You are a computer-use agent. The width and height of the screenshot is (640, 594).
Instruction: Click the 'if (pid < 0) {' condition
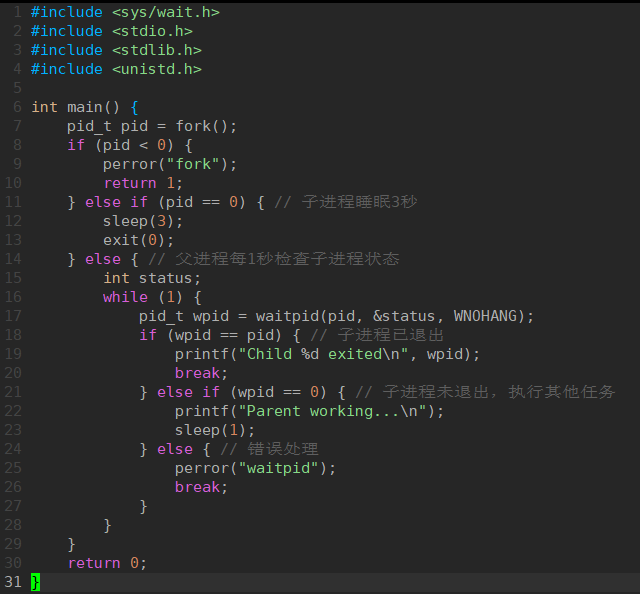click(130, 145)
